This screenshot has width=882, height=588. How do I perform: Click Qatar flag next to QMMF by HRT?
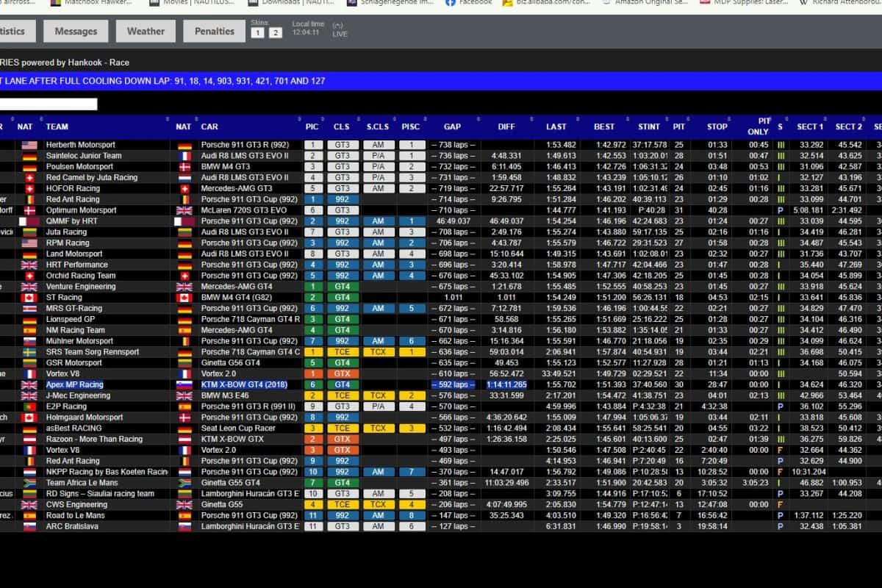pyautogui.click(x=29, y=221)
